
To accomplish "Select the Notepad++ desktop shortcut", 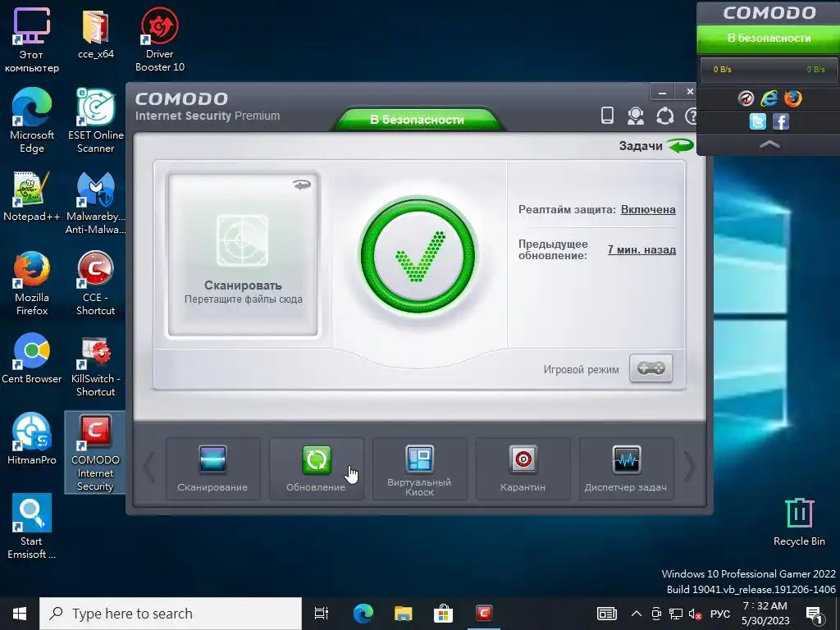I will point(32,196).
